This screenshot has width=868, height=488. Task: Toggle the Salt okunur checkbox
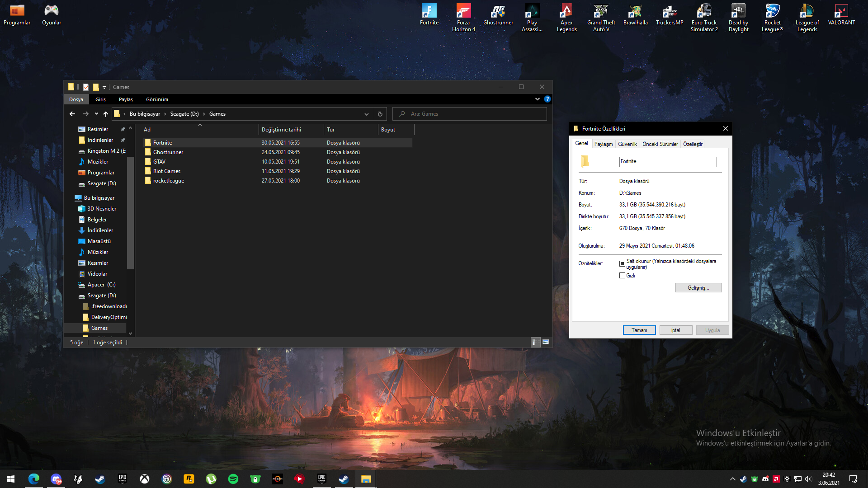pos(622,263)
